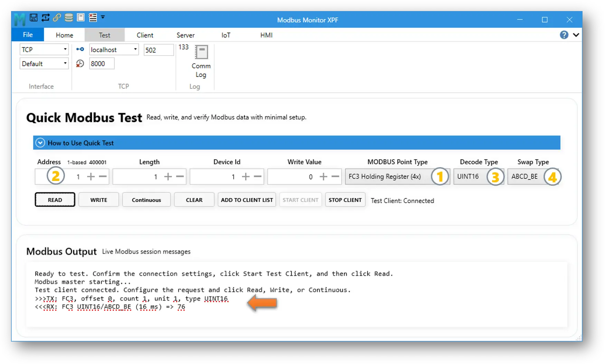Viewport: 605px width, 364px height.
Task: Click the WRITE button
Action: click(x=99, y=200)
